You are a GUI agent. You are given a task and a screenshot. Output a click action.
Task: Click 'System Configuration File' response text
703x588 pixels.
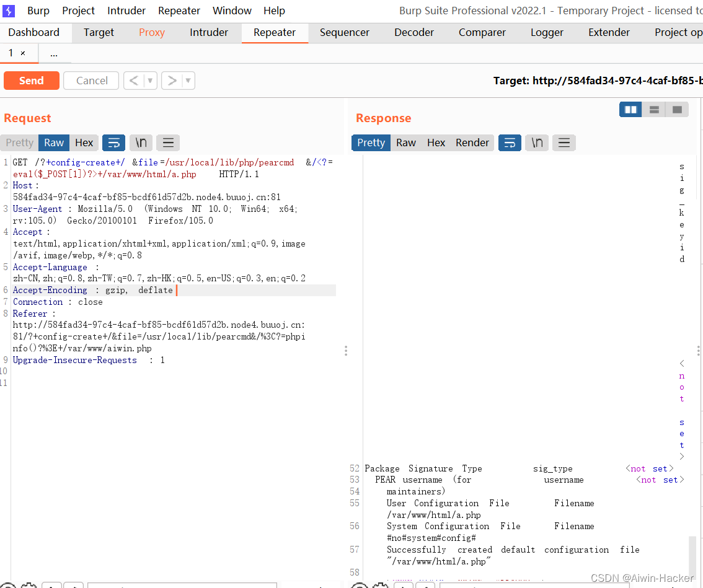coord(454,526)
